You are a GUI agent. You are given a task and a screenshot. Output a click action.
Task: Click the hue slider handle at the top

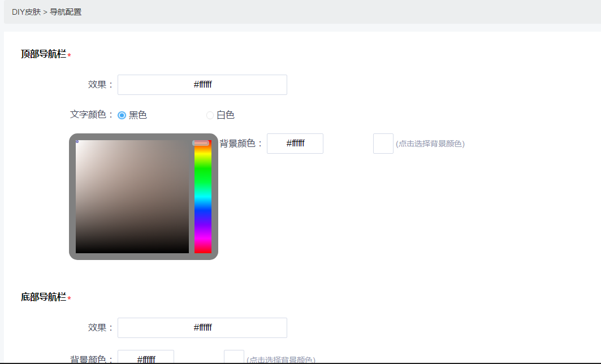tap(201, 143)
